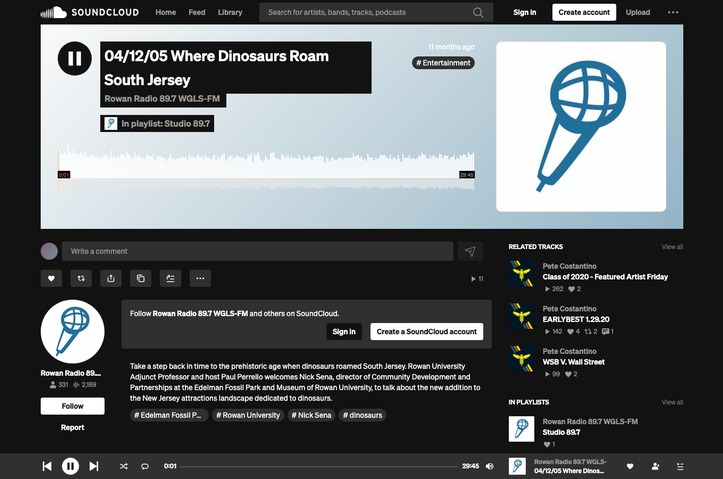
Task: Mute volume with the speaker icon
Action: 490,466
